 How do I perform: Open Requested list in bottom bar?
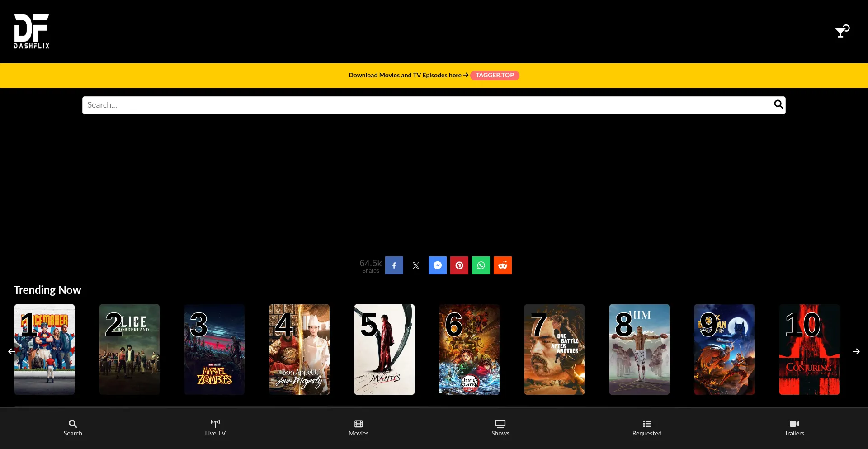click(x=646, y=428)
